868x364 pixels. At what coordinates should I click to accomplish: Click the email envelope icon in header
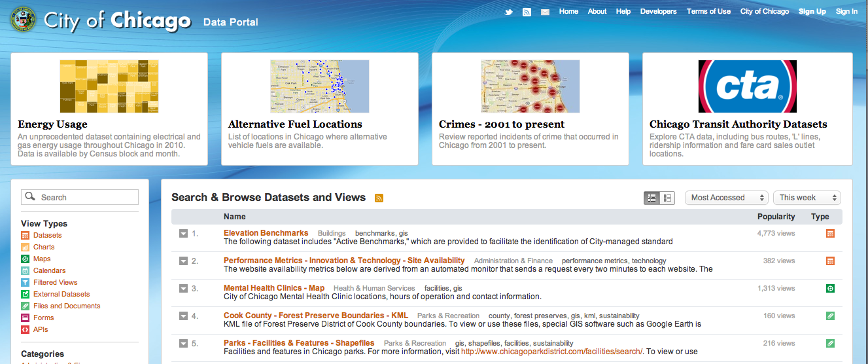[x=545, y=12]
